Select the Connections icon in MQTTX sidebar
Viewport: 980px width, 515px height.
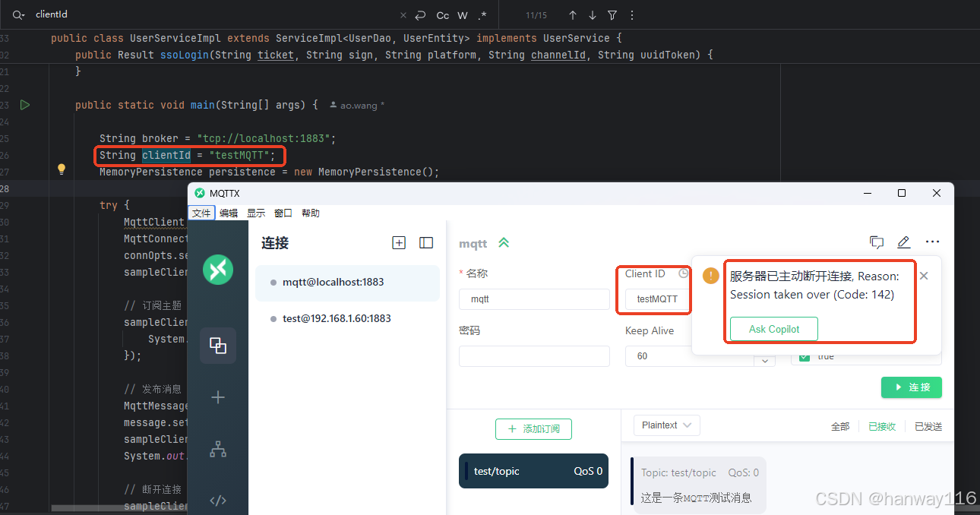(218, 346)
